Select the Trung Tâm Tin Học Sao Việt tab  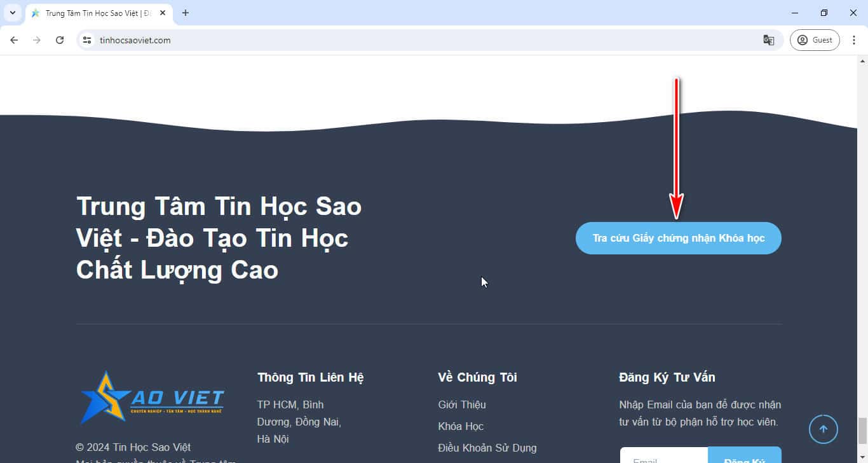pyautogui.click(x=100, y=13)
